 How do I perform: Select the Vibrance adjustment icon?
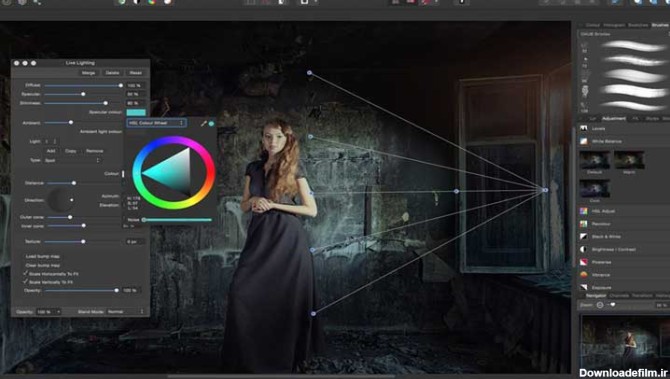click(x=584, y=275)
